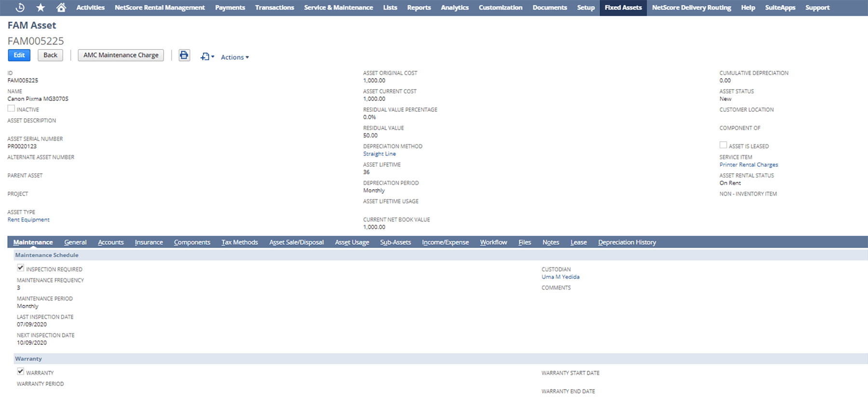Print this asset record

184,55
